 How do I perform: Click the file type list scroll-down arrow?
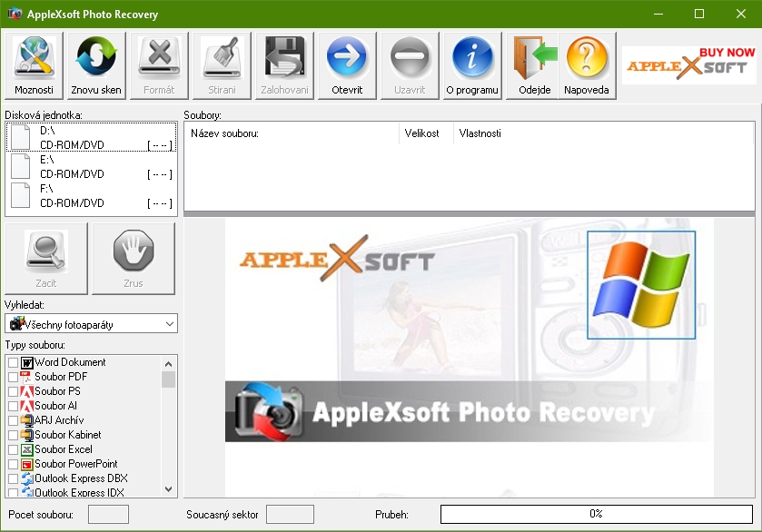pos(169,489)
